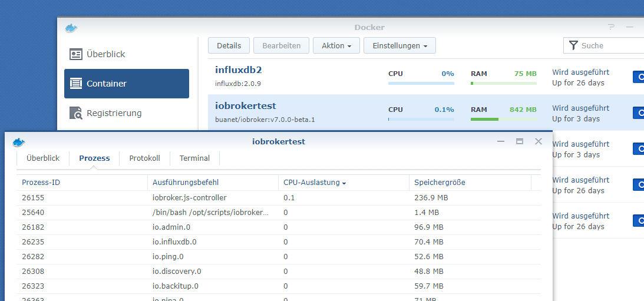Select the influxdb2 container row
644x301 pixels.
(x=426, y=77)
